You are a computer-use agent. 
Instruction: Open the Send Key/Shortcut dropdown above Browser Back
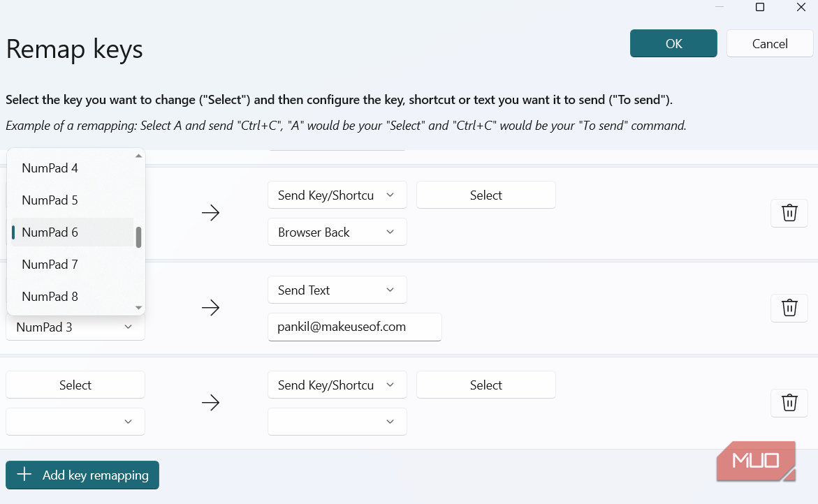coord(337,195)
